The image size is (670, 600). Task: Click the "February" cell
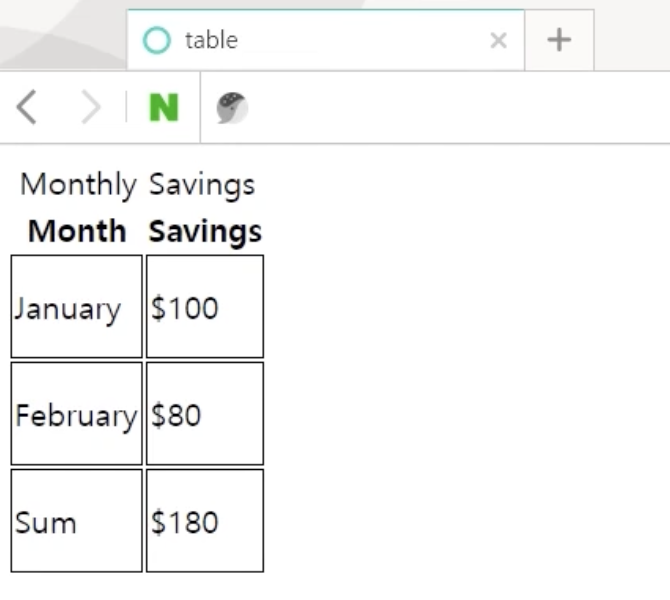click(x=76, y=413)
